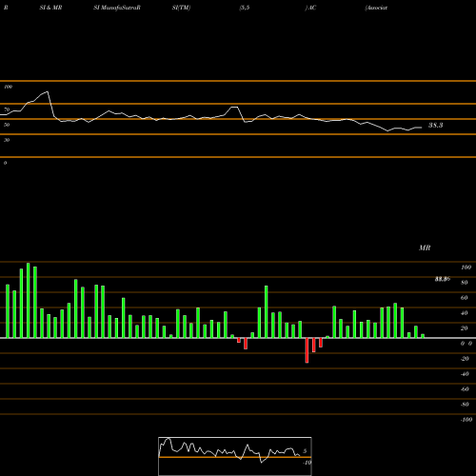
Task: Open the mini overview chart thumbnail
Action: coord(235,456)
